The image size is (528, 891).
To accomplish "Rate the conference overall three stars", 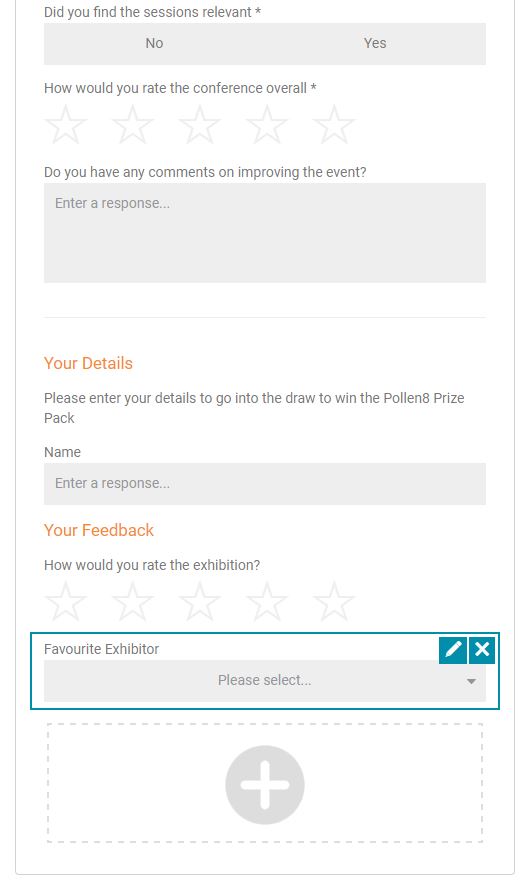I will pyautogui.click(x=199, y=124).
